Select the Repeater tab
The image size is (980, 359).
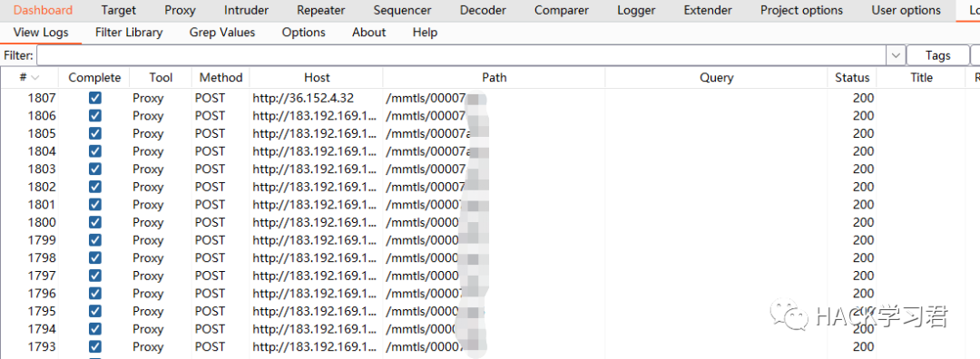(x=320, y=11)
